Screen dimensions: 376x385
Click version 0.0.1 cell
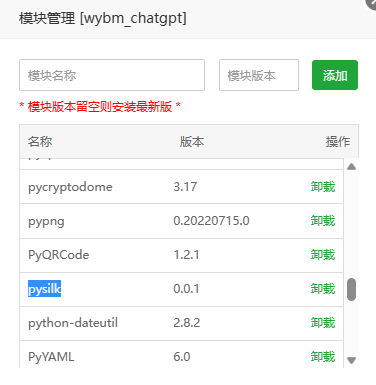pos(186,289)
